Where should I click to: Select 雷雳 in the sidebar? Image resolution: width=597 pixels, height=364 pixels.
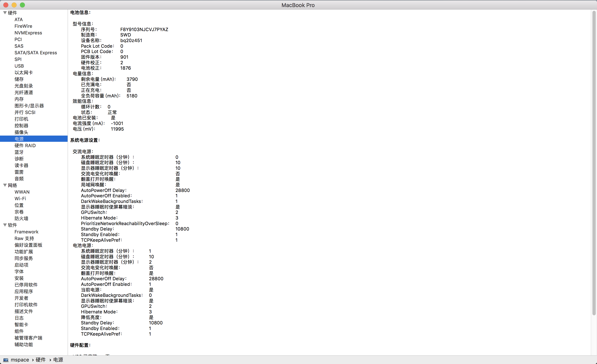(19, 172)
